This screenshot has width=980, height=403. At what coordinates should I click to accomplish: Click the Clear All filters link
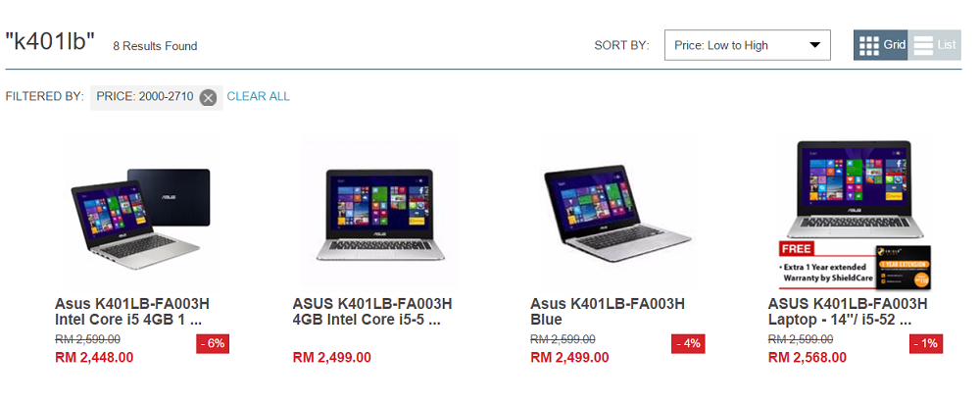click(258, 96)
